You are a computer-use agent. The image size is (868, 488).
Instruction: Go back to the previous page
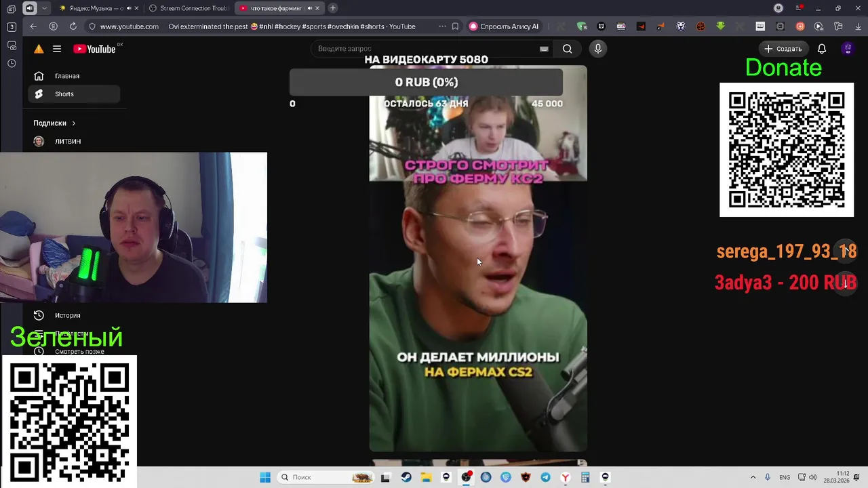(x=33, y=26)
